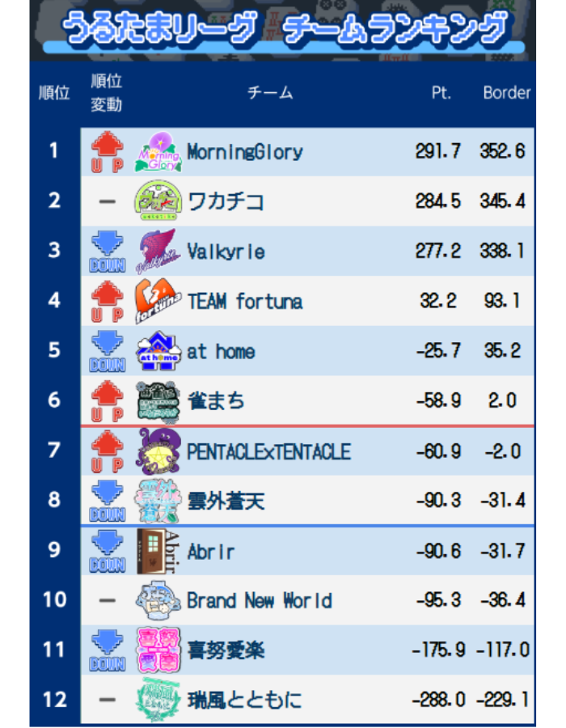Image resolution: width=566 pixels, height=728 pixels.
Task: Click rank number 12 in the ranking column
Action: tap(55, 700)
